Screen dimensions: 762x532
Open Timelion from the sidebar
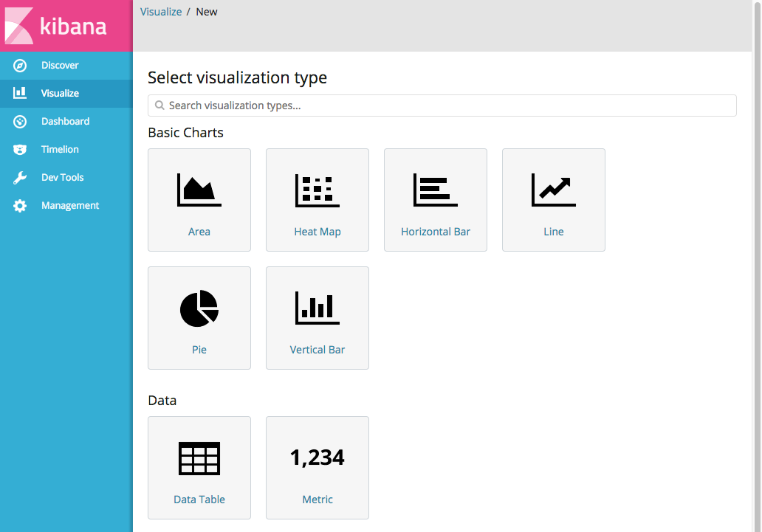click(61, 149)
